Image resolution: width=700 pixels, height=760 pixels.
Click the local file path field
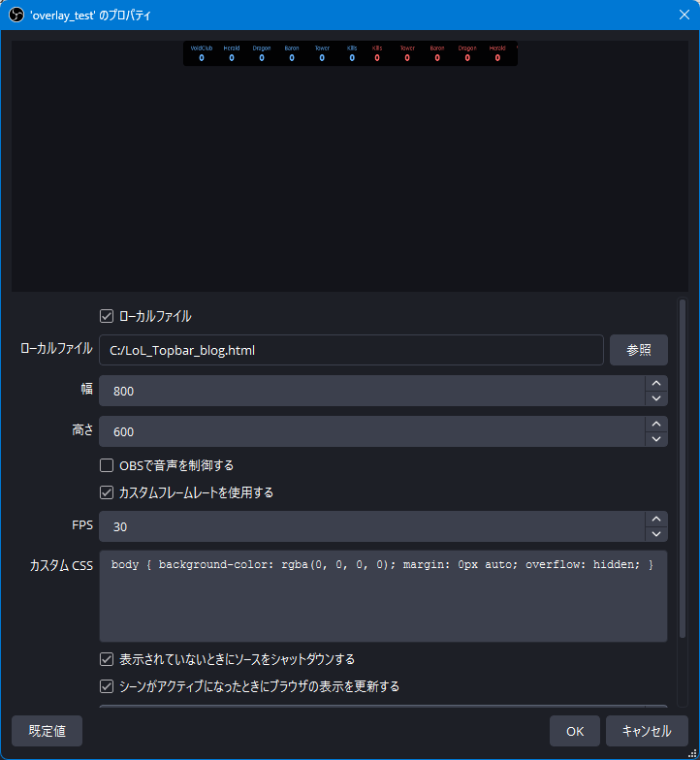(351, 350)
